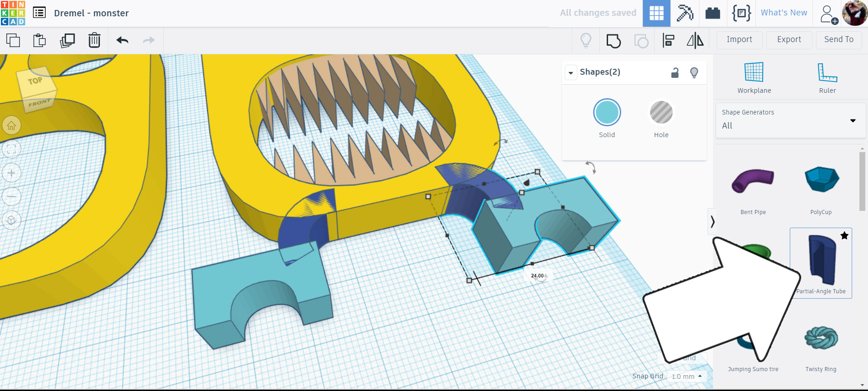Image resolution: width=868 pixels, height=391 pixels.
Task: Open the Shape Generators All dropdown
Action: pyautogui.click(x=790, y=120)
